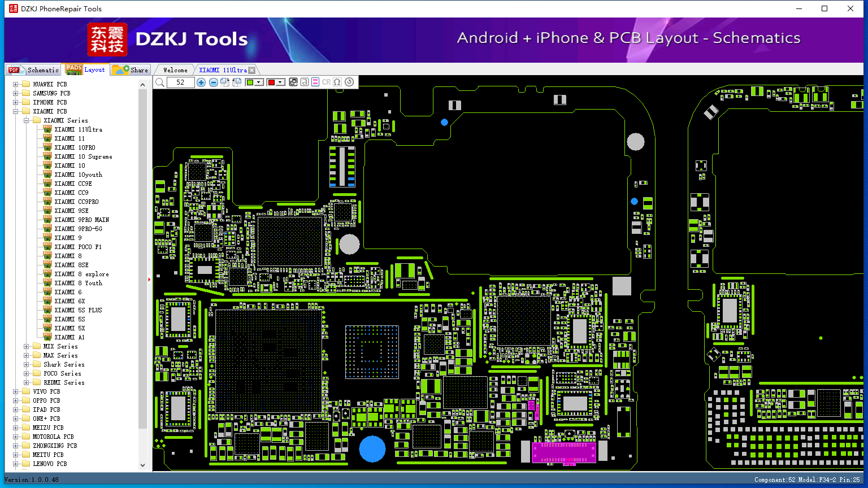868x488 pixels.
Task: Click the tree scrollbar up arrow
Action: tap(142, 84)
